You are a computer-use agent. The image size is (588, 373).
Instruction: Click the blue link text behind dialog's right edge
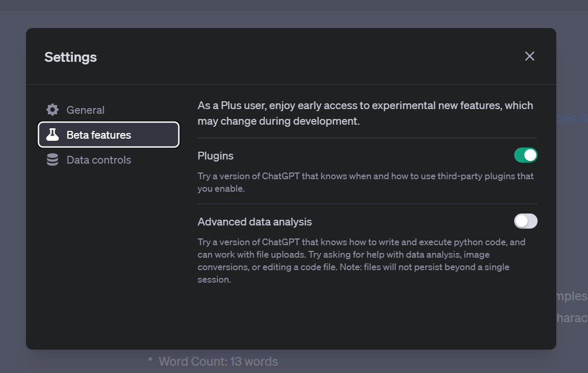(572, 118)
